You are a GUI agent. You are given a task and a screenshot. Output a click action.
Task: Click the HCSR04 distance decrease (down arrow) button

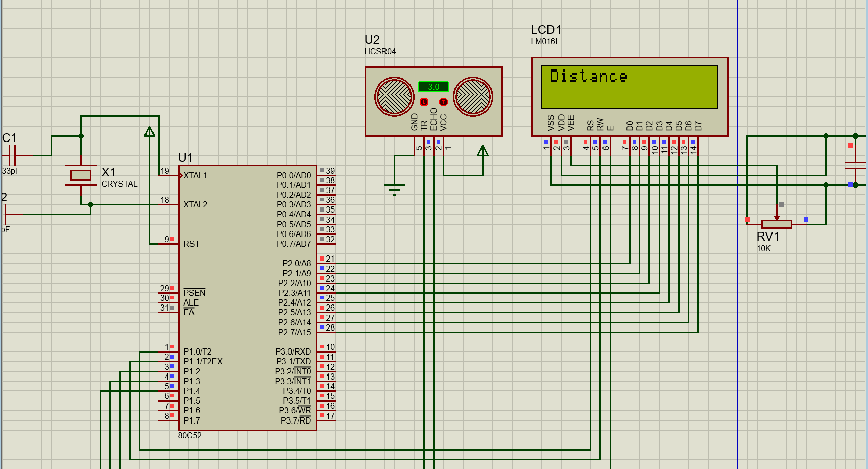click(x=424, y=102)
